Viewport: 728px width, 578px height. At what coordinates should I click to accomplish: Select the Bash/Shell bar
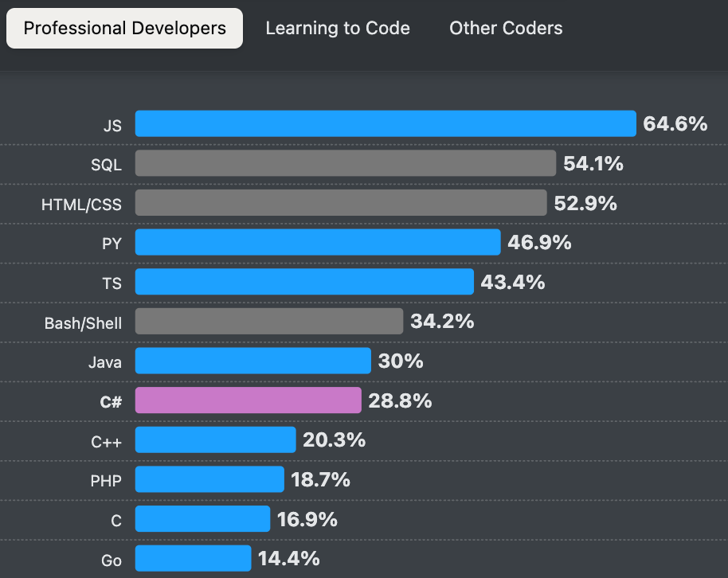(x=267, y=322)
